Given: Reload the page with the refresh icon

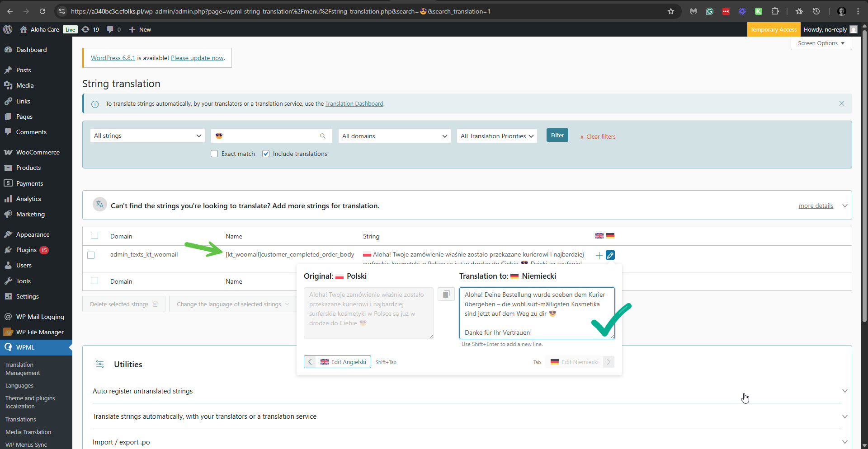Looking at the screenshot, I should (x=42, y=11).
